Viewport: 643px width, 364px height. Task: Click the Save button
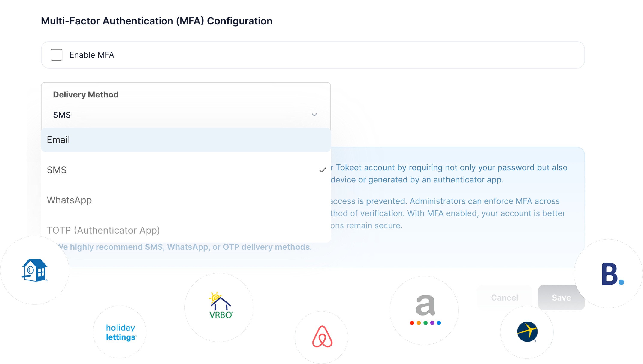point(561,297)
